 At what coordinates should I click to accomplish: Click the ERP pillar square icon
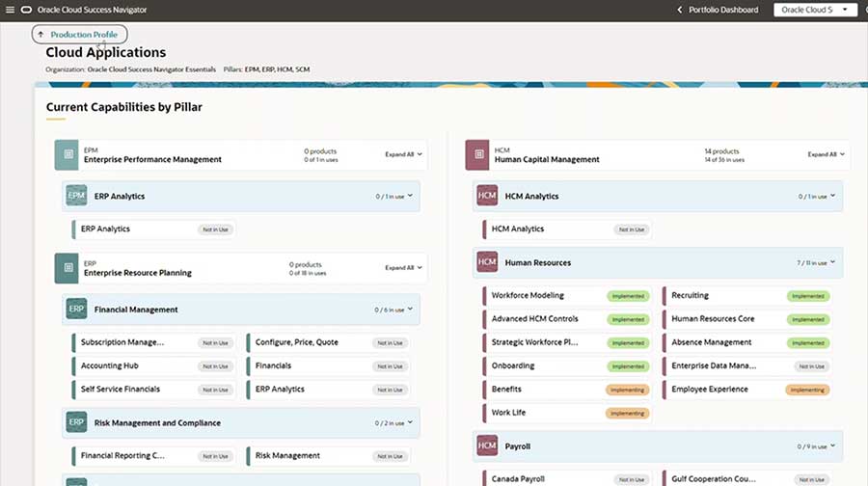(68, 268)
